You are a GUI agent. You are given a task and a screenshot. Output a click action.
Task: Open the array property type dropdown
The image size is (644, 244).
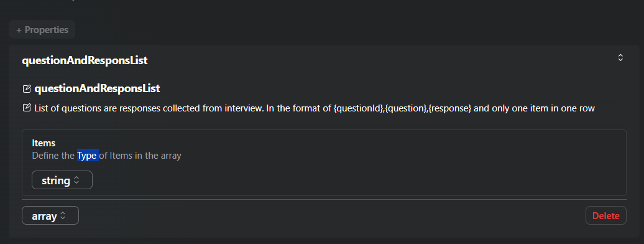[x=50, y=215]
